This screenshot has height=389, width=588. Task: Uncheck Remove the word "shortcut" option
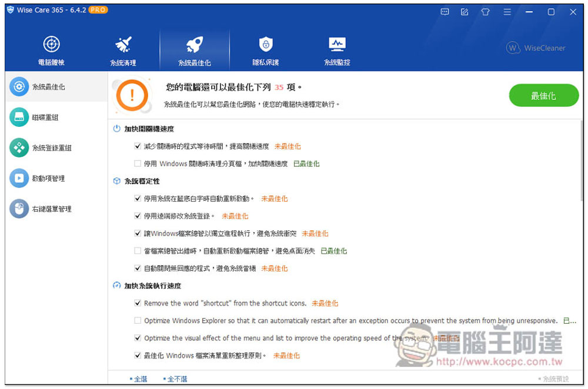pyautogui.click(x=138, y=303)
